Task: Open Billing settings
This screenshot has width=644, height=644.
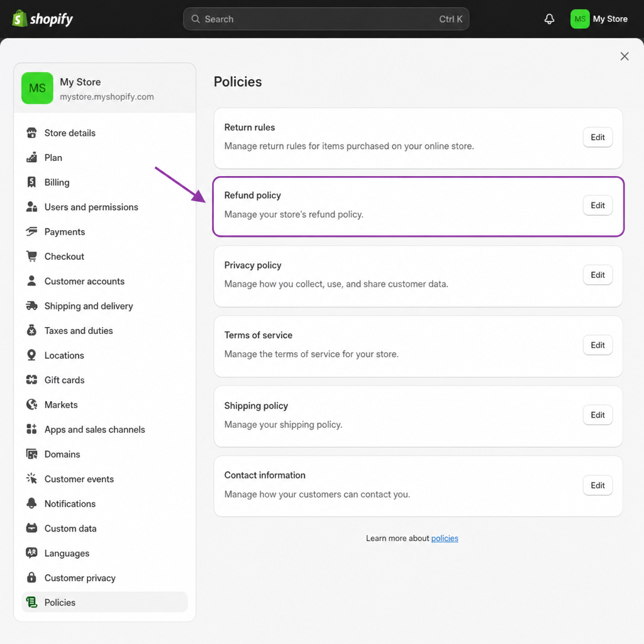Action: pos(105,182)
